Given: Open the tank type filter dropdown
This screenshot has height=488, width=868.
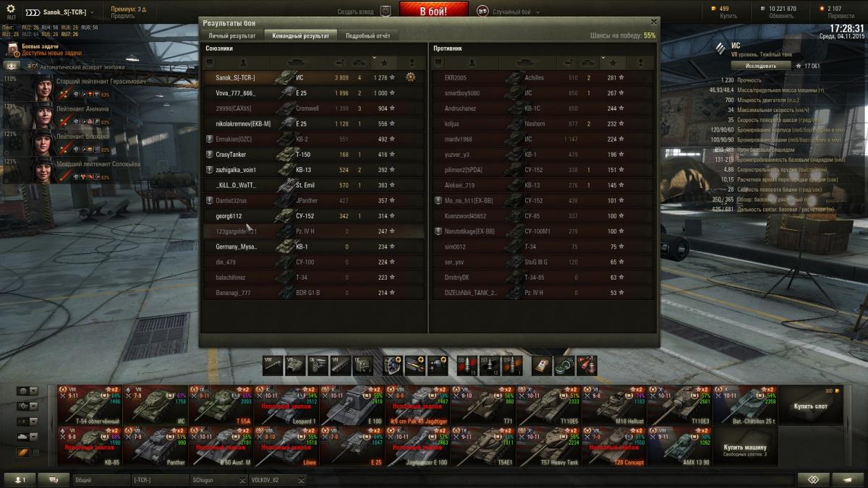Looking at the screenshot, I should click(x=27, y=437).
